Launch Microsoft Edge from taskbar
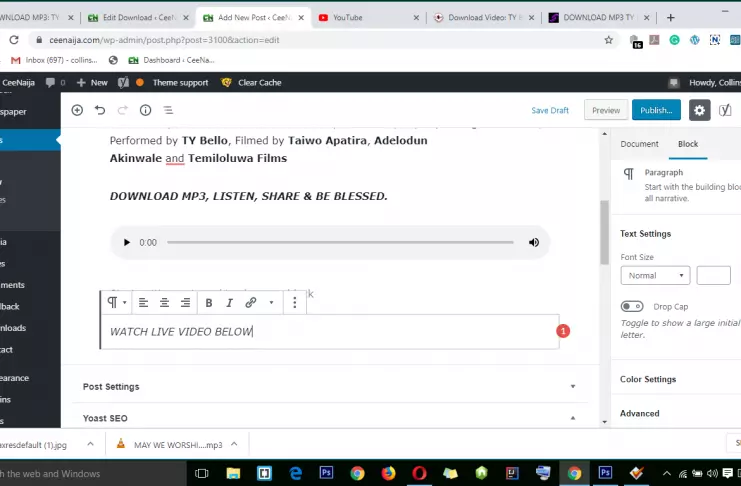 pyautogui.click(x=295, y=473)
